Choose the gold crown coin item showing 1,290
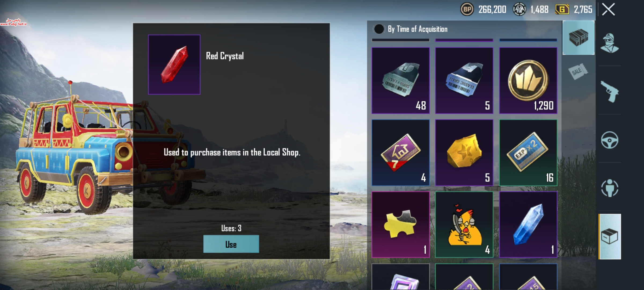644x290 pixels. pos(528,81)
